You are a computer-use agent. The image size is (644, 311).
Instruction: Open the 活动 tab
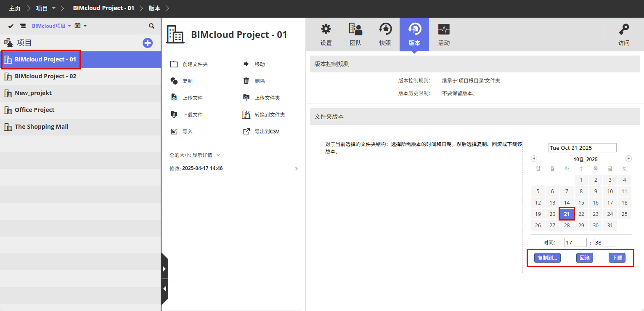point(444,35)
